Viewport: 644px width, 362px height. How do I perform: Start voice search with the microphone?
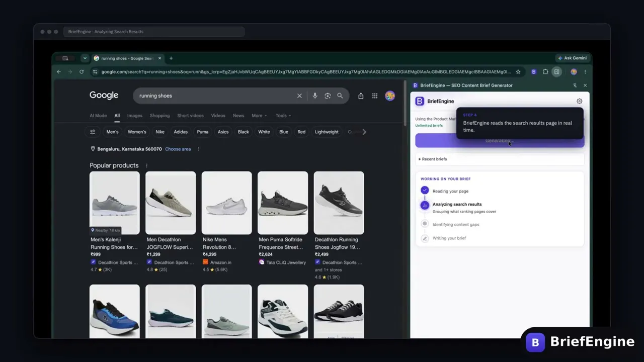(x=315, y=96)
